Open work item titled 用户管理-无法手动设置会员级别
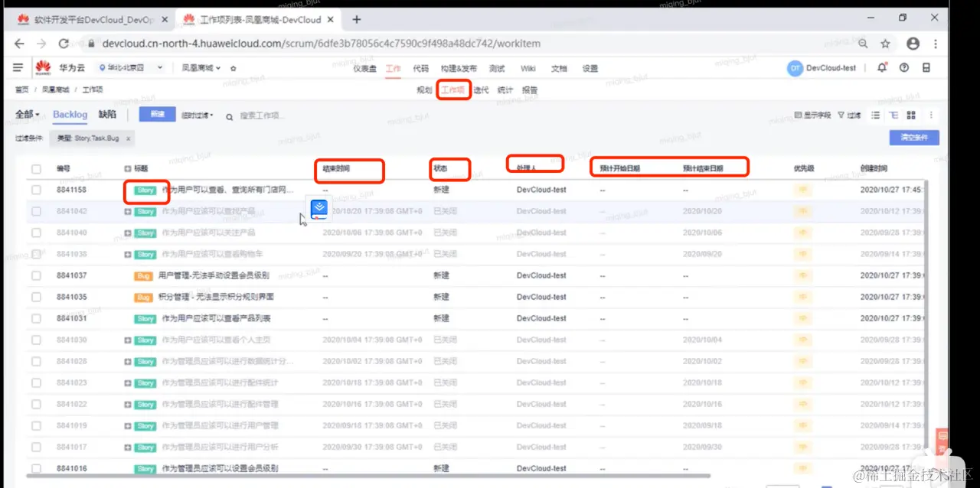Image resolution: width=980 pixels, height=488 pixels. coord(214,275)
